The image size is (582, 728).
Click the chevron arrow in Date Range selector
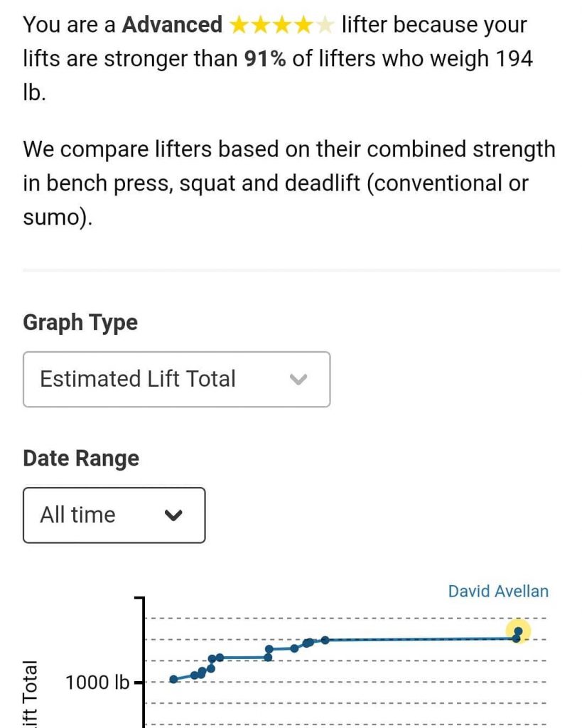(x=173, y=515)
